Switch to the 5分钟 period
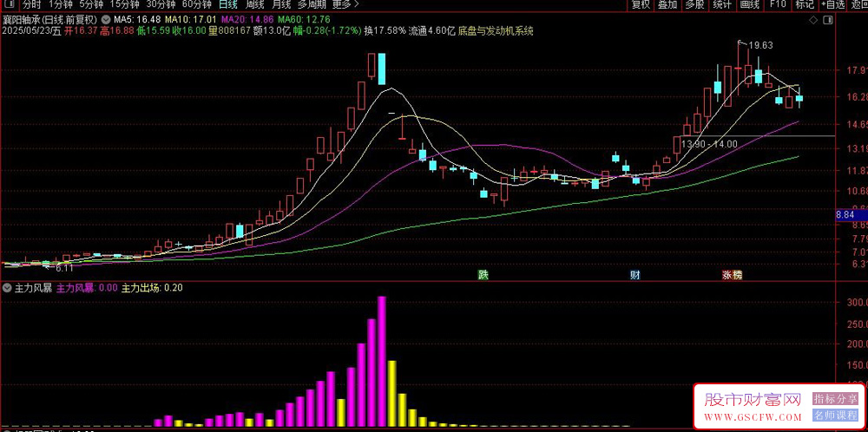Image resolution: width=868 pixels, height=432 pixels. pos(91,5)
